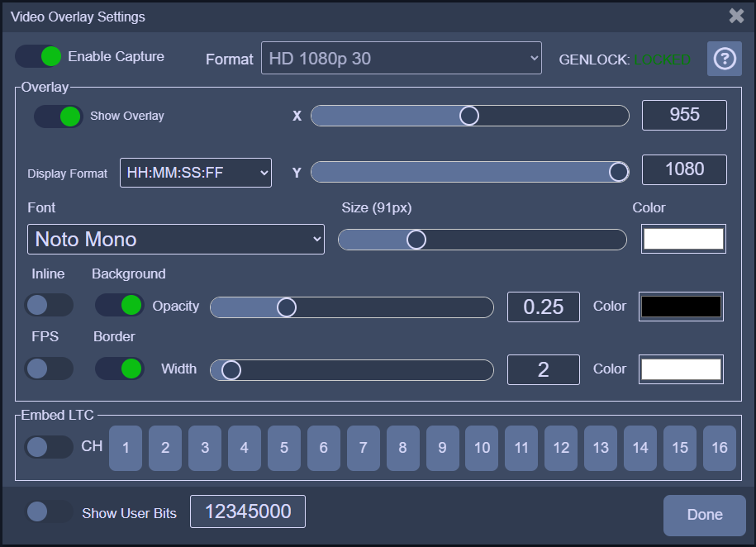Close the Video Overlay Settings dialog
The image size is (756, 547).
[x=735, y=16]
